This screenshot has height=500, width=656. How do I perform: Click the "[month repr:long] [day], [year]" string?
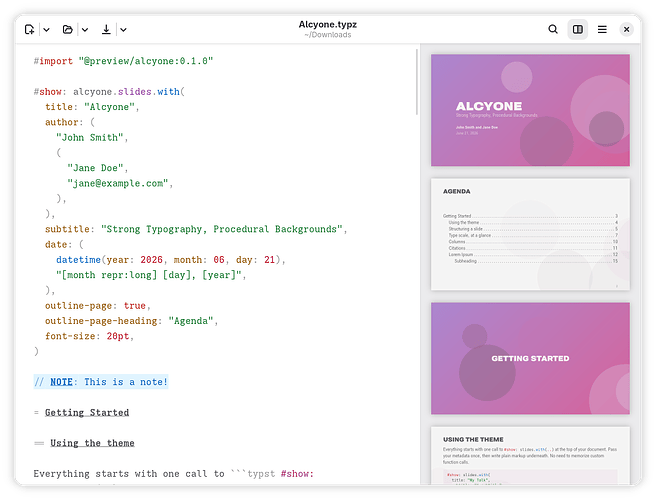(149, 275)
